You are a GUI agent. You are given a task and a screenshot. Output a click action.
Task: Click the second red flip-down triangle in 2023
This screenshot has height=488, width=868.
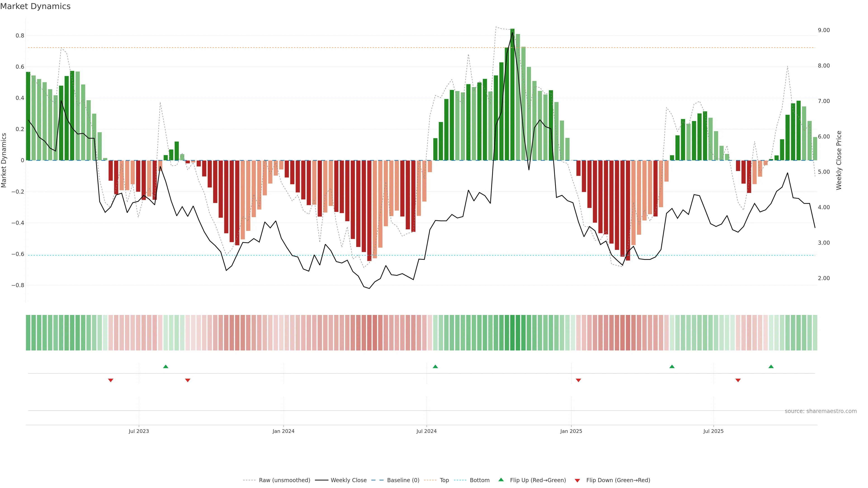click(188, 380)
